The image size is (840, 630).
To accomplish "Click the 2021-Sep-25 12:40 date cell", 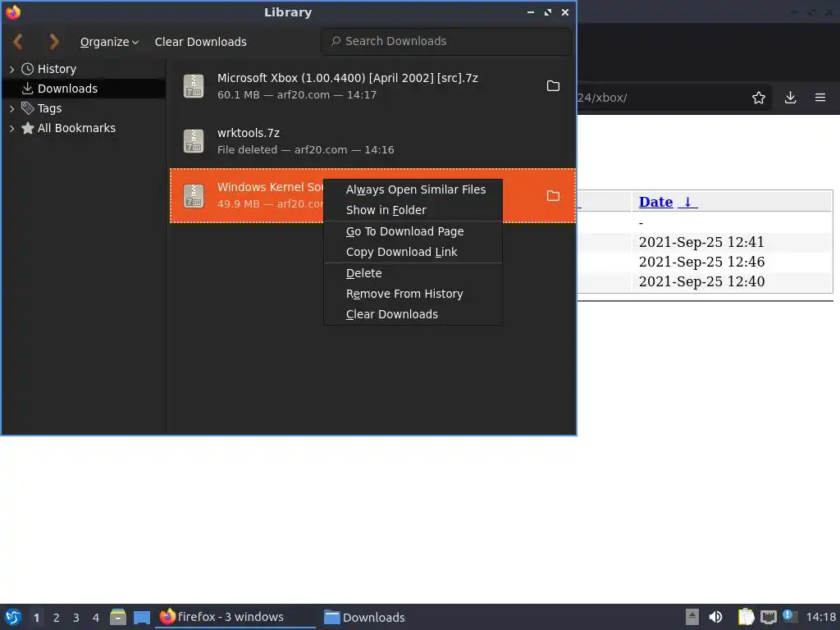I will 701,282.
